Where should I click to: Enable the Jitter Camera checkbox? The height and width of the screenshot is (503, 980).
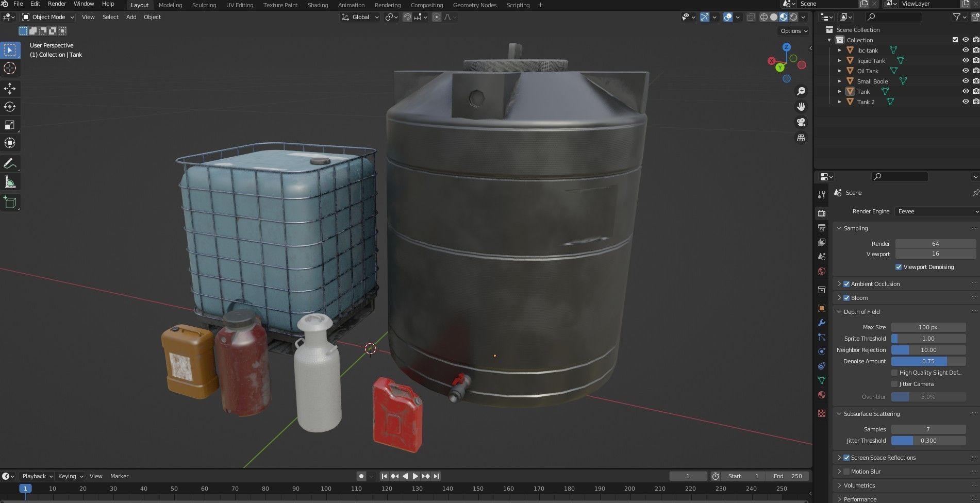click(895, 383)
